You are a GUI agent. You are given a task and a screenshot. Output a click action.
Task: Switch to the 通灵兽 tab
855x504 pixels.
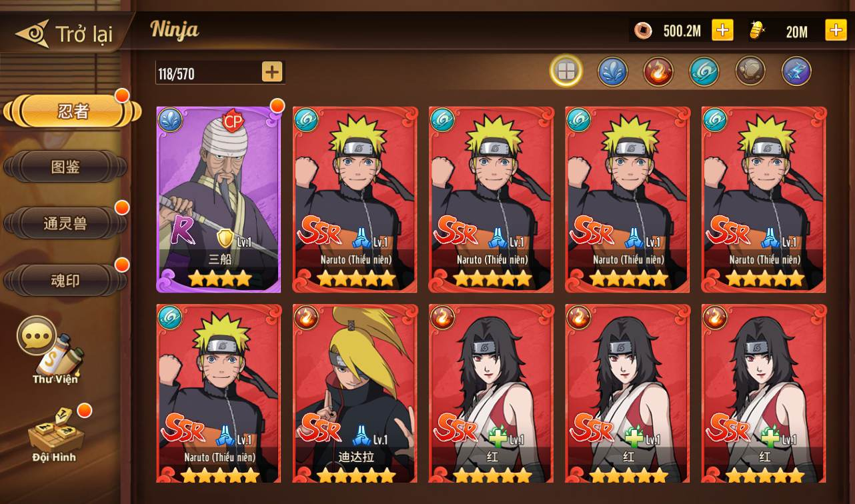tap(65, 223)
